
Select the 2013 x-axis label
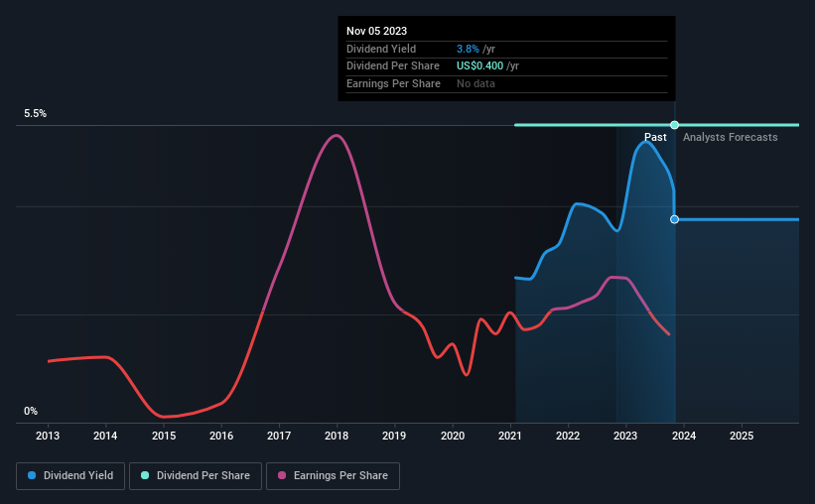(48, 436)
